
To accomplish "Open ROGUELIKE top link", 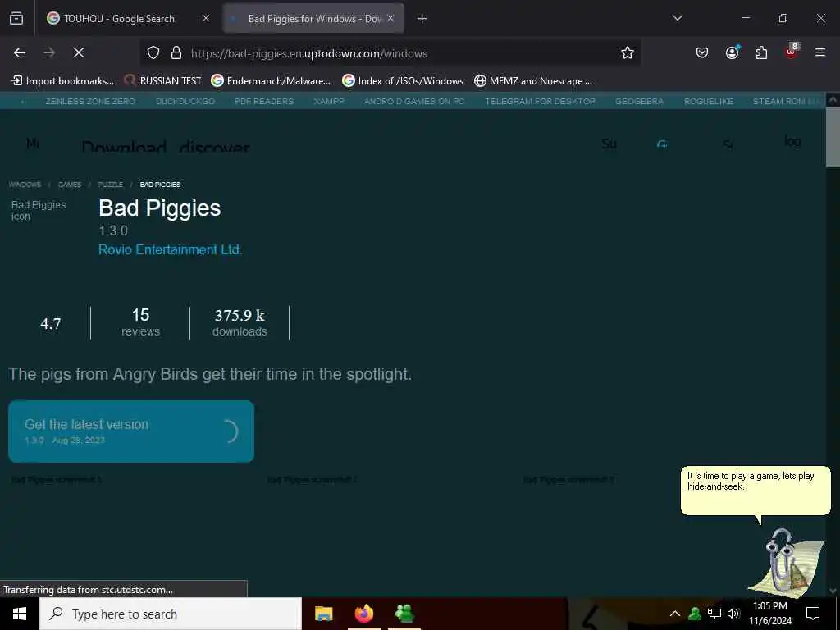I will click(x=708, y=101).
